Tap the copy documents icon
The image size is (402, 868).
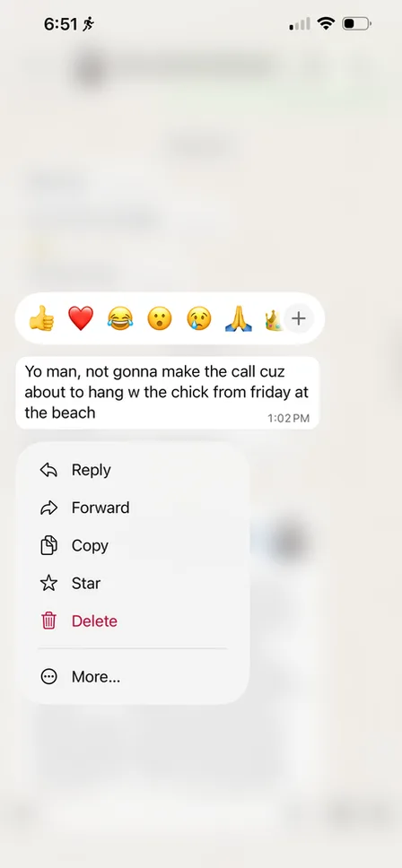tap(48, 545)
